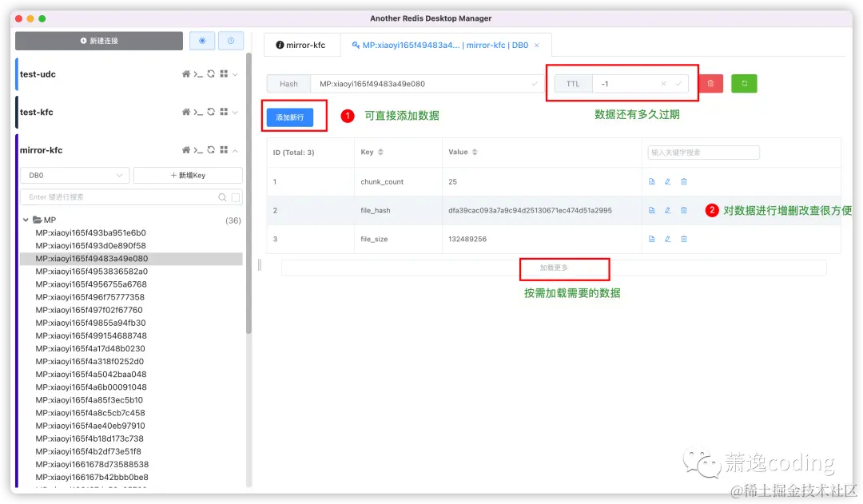The width and height of the screenshot is (863, 504).
Task: Close the MP:xiaoyi165f49483a4... tab
Action: (x=537, y=45)
